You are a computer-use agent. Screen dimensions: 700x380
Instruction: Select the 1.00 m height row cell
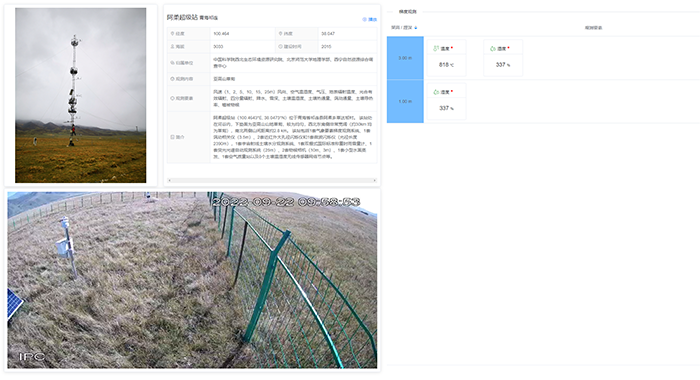(x=405, y=101)
